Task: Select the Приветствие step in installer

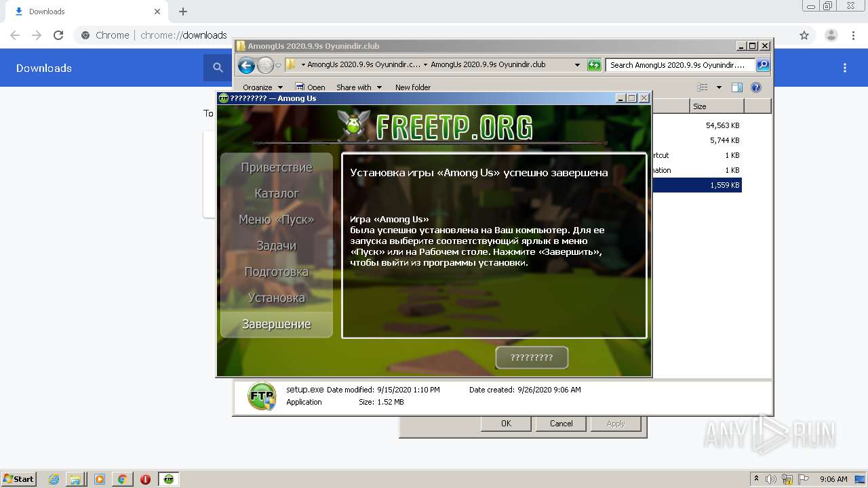Action: point(277,167)
